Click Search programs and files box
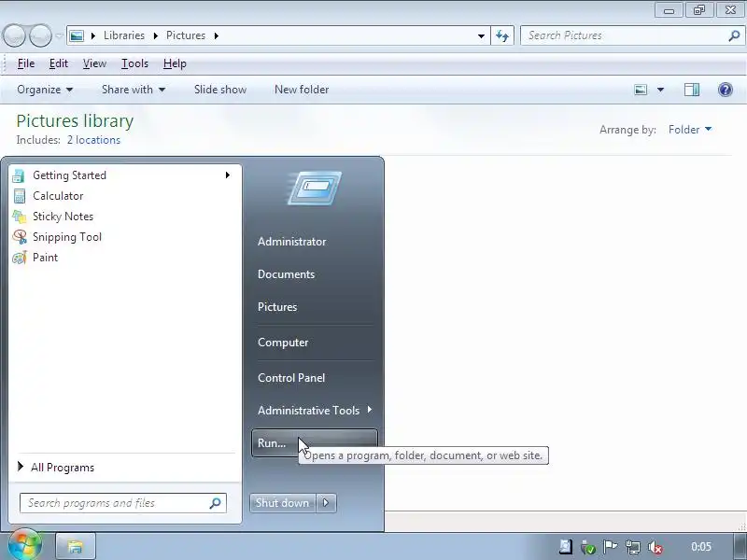This screenshot has height=560, width=747. [123, 503]
